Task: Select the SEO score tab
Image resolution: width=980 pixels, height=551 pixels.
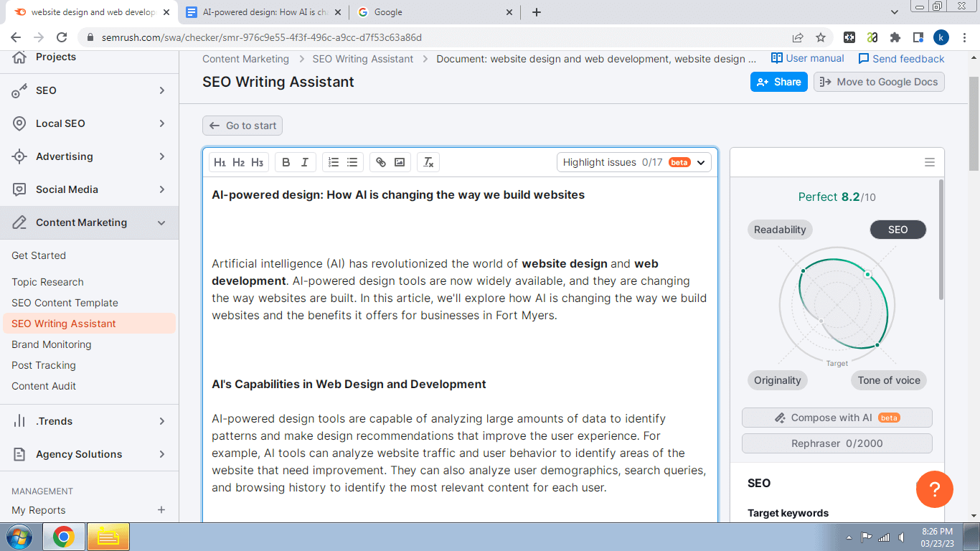Action: pyautogui.click(x=897, y=230)
